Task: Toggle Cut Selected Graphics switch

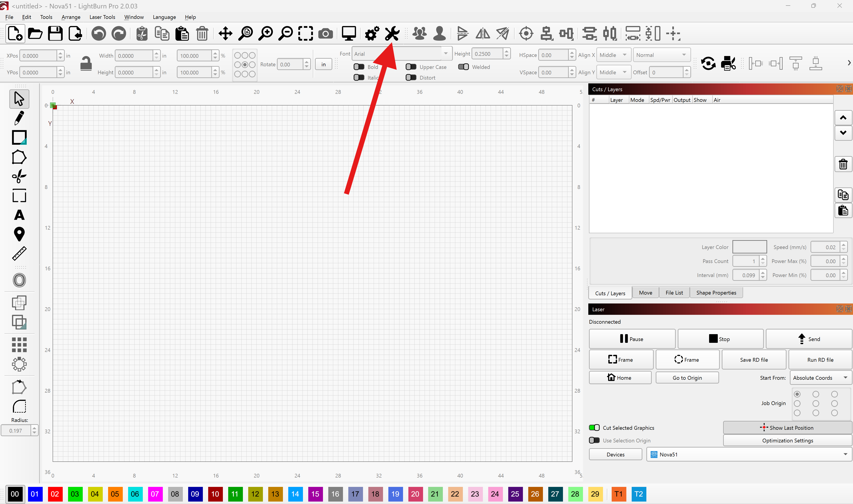Action: pos(594,428)
